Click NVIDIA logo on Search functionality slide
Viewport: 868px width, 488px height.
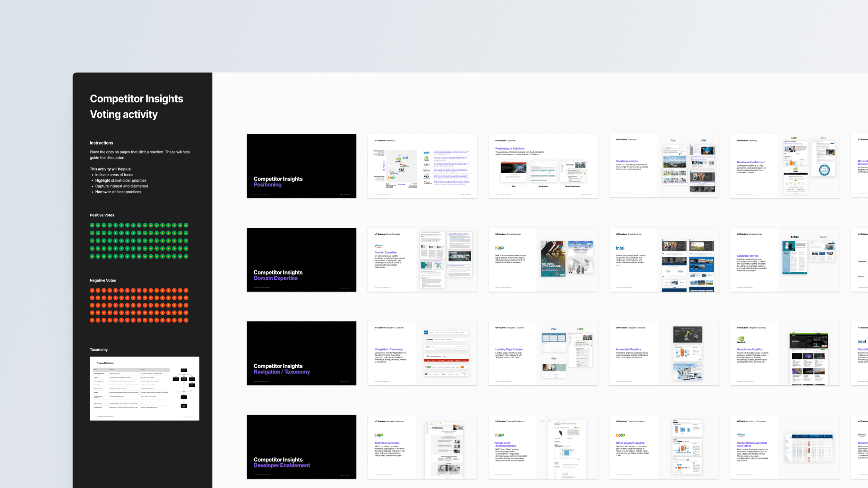pos(741,339)
